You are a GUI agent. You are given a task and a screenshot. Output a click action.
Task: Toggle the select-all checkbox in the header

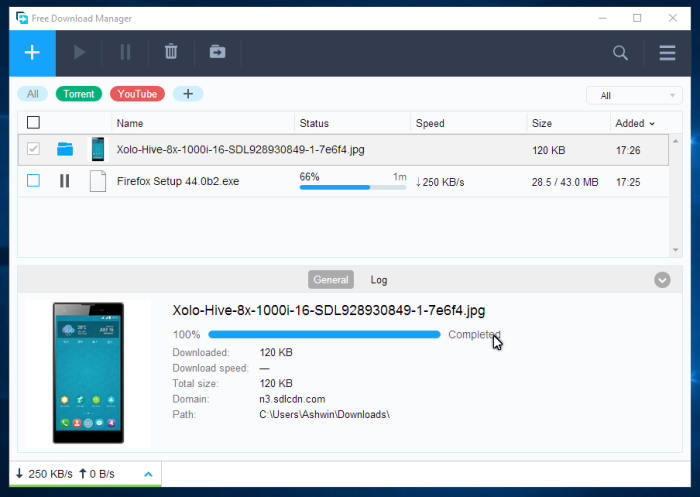pos(33,122)
